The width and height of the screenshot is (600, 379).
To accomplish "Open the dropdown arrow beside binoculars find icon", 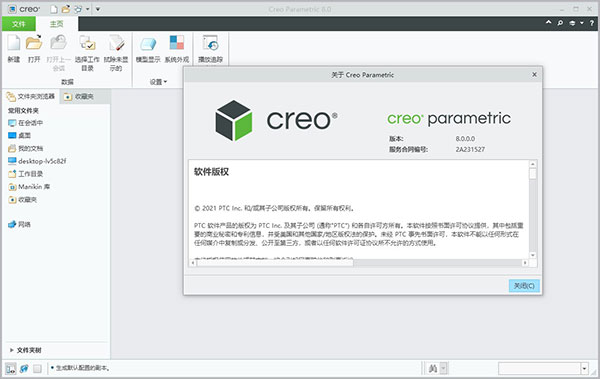I will 443,369.
